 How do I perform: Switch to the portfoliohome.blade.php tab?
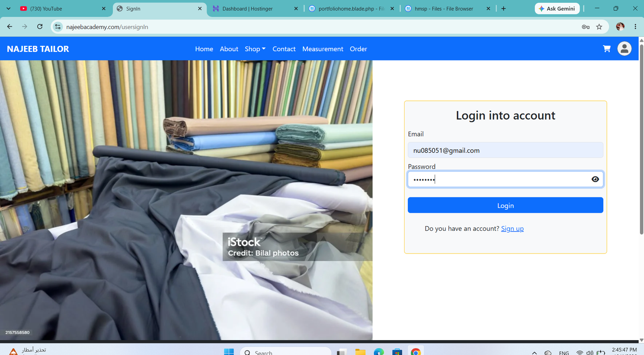pyautogui.click(x=352, y=8)
